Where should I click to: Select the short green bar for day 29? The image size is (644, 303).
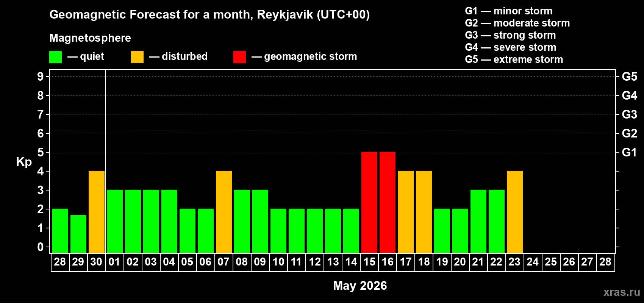coord(78,234)
